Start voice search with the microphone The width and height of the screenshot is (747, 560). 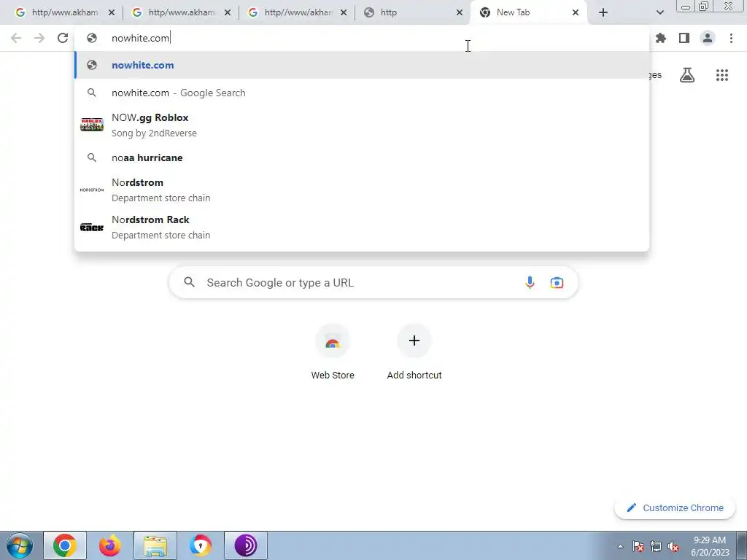tap(530, 282)
